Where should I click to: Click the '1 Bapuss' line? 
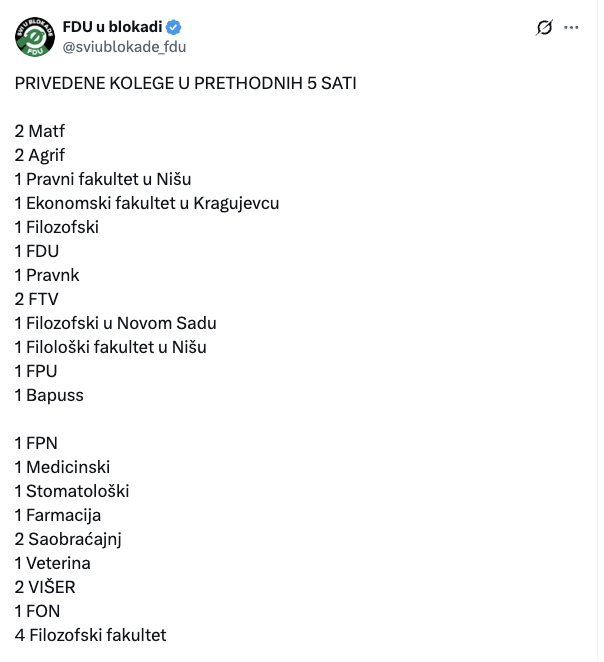49,396
